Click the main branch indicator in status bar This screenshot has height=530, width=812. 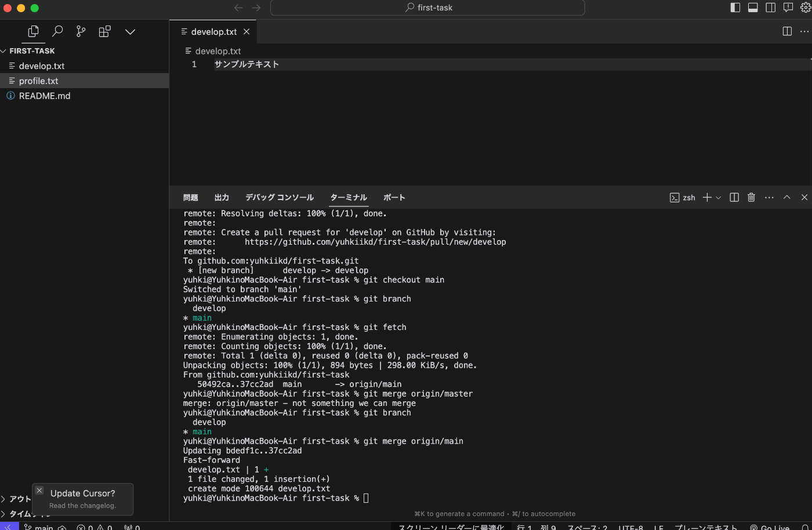click(x=45, y=527)
